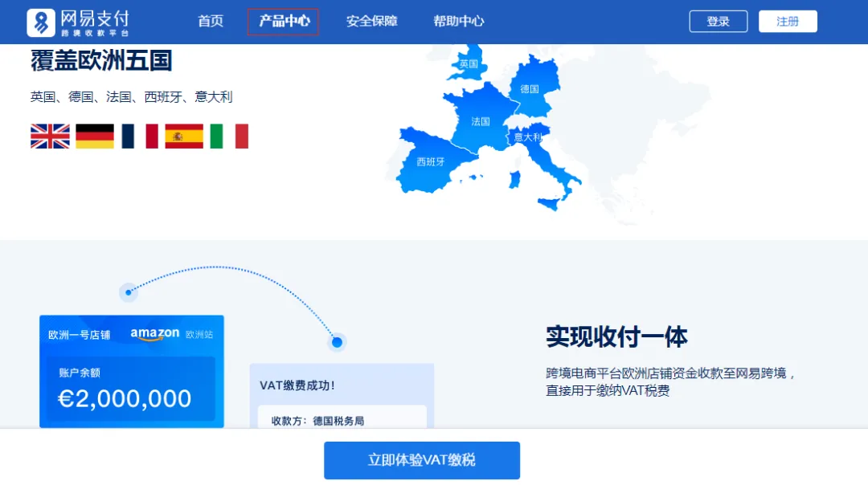Click the Italian flag icon

[x=229, y=136]
